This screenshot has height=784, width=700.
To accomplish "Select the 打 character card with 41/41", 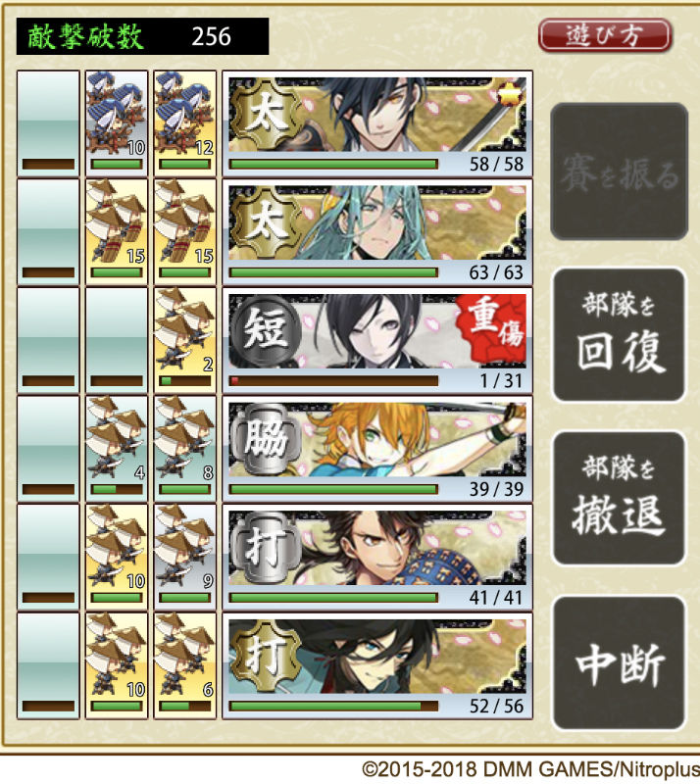I will pyautogui.click(x=377, y=558).
